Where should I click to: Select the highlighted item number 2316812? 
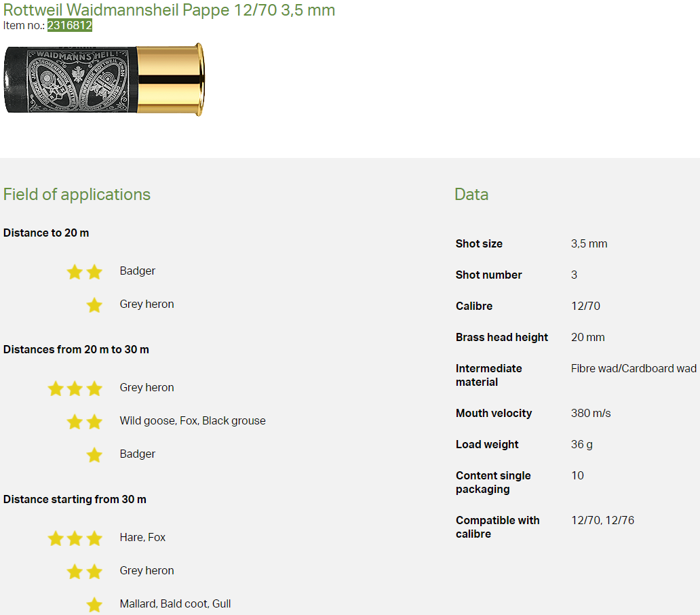(70, 26)
